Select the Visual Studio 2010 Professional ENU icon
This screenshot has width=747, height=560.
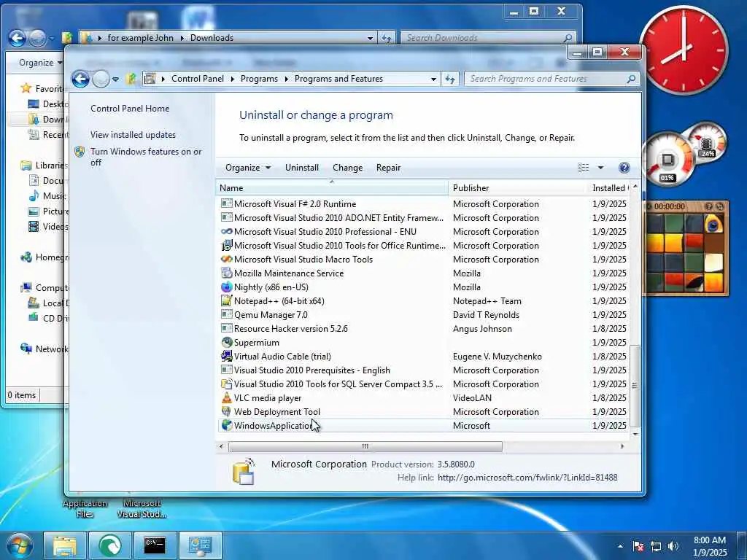(227, 231)
